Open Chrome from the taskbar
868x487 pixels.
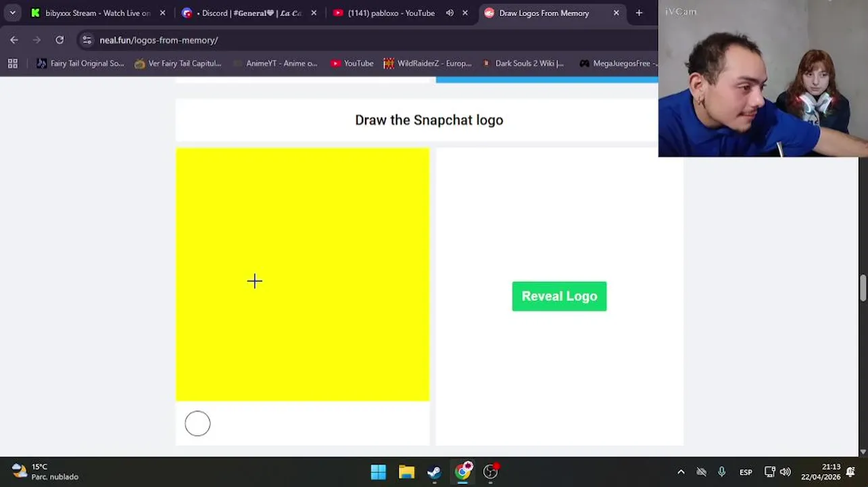point(462,471)
